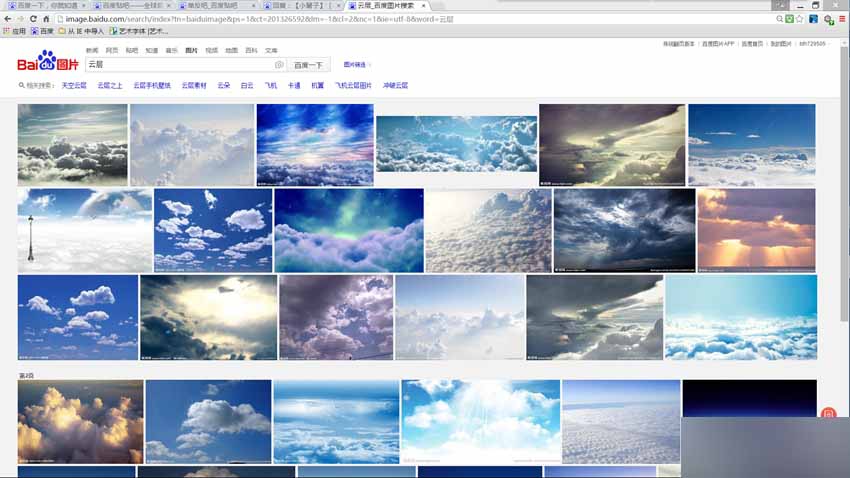Click related search link 云层手机壁纸
Image resolution: width=850 pixels, height=478 pixels.
[x=152, y=86]
